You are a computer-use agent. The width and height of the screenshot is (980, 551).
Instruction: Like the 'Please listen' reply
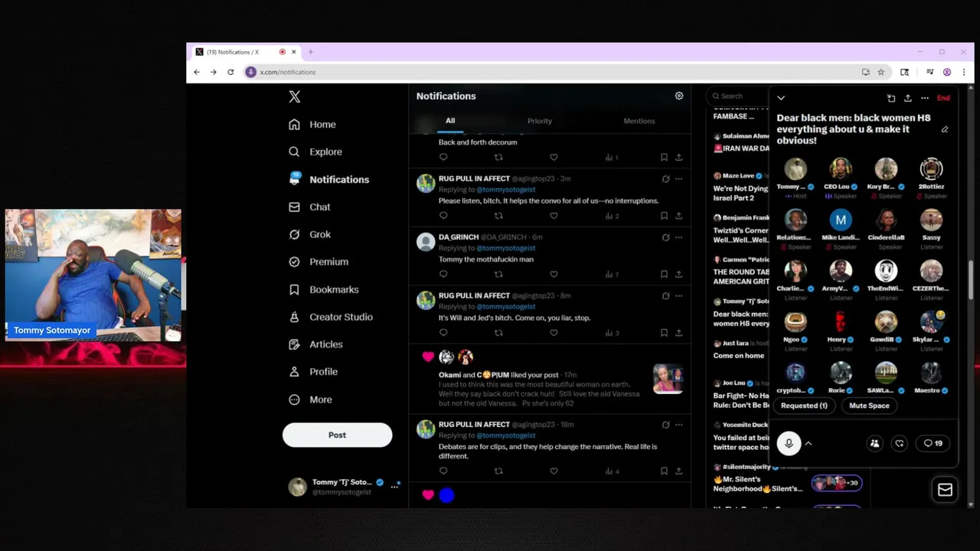pos(554,216)
